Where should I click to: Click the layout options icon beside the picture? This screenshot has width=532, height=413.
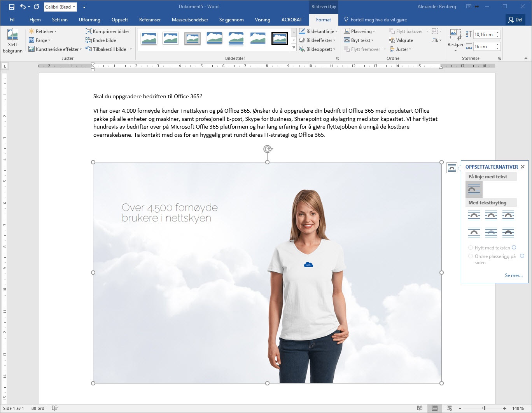(452, 168)
